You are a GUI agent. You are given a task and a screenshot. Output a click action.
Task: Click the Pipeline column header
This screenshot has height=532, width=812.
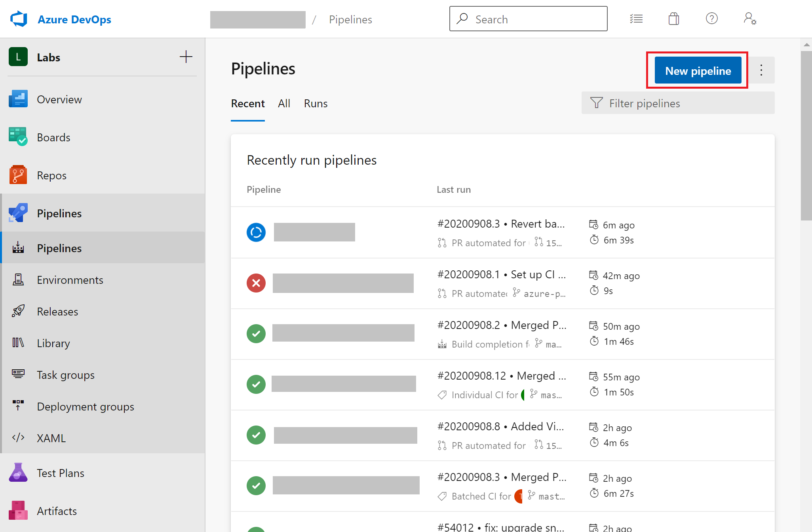264,190
